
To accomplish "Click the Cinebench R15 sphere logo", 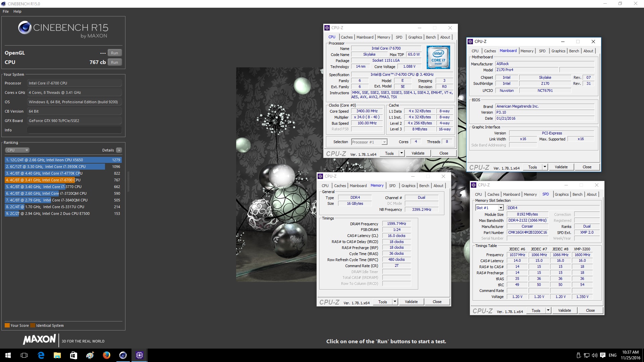I will click(25, 28).
